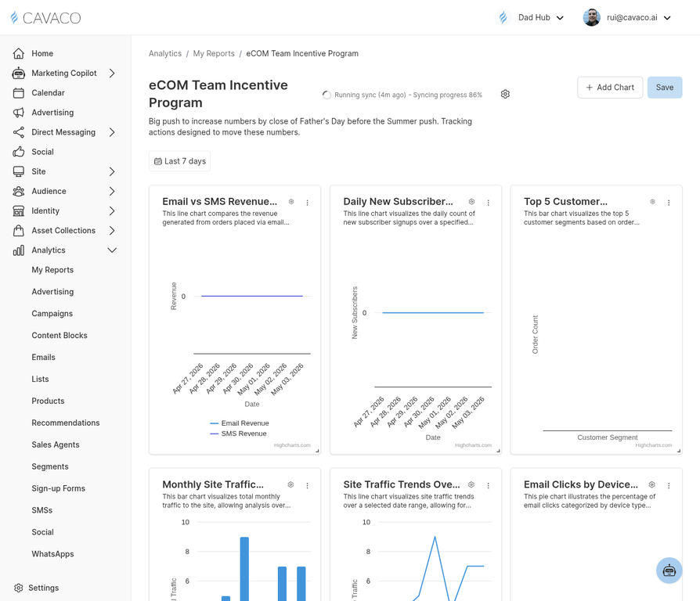Viewport: 700px width, 601px height.
Task: Click My Reports breadcrumb link
Action: [214, 53]
